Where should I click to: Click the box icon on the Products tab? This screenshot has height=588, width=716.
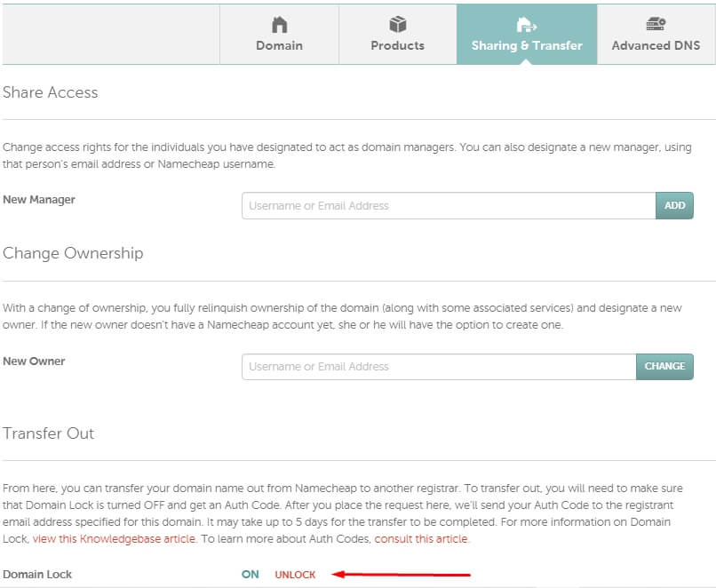[x=397, y=24]
